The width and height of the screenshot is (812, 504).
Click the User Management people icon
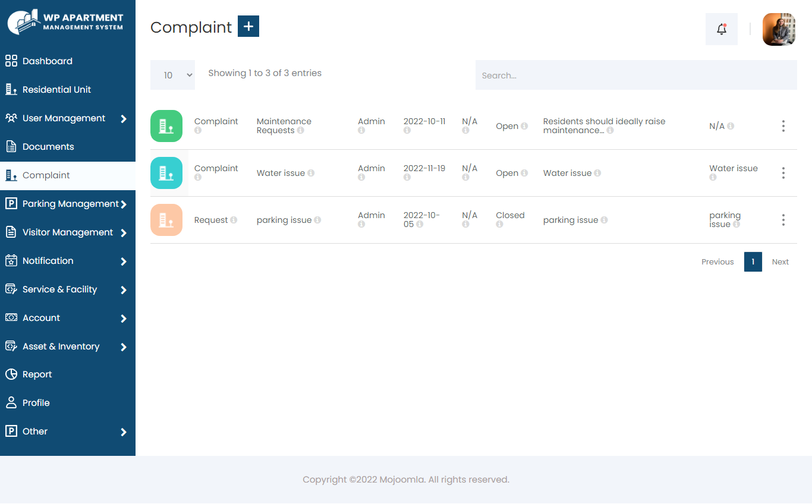tap(11, 118)
